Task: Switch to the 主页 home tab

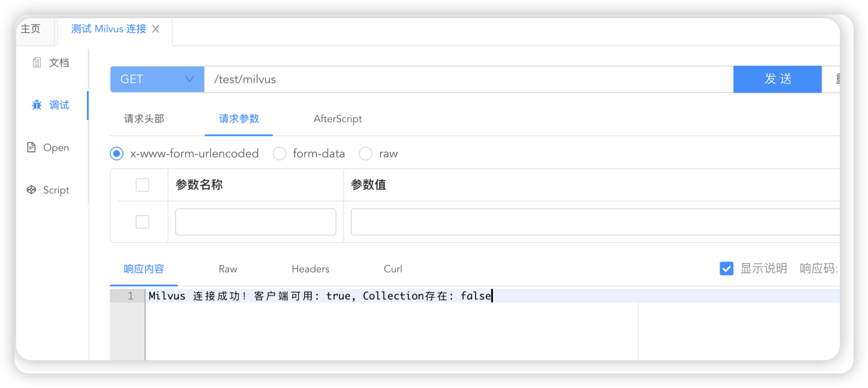Action: point(31,29)
